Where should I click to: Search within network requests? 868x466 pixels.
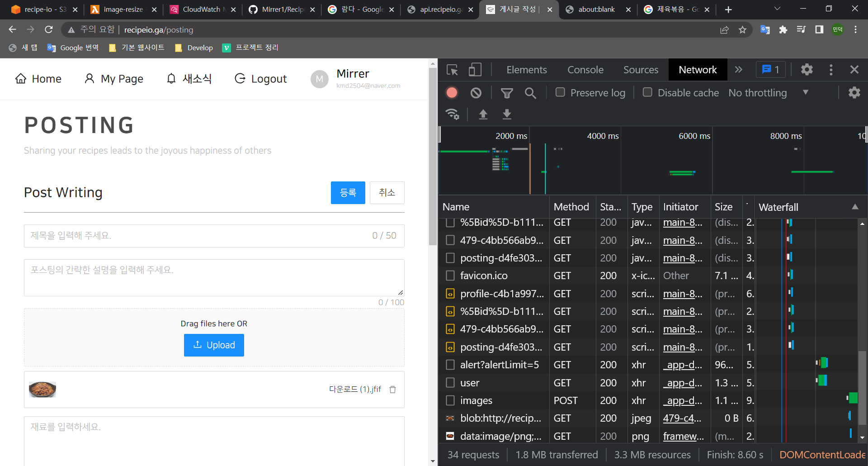[530, 93]
